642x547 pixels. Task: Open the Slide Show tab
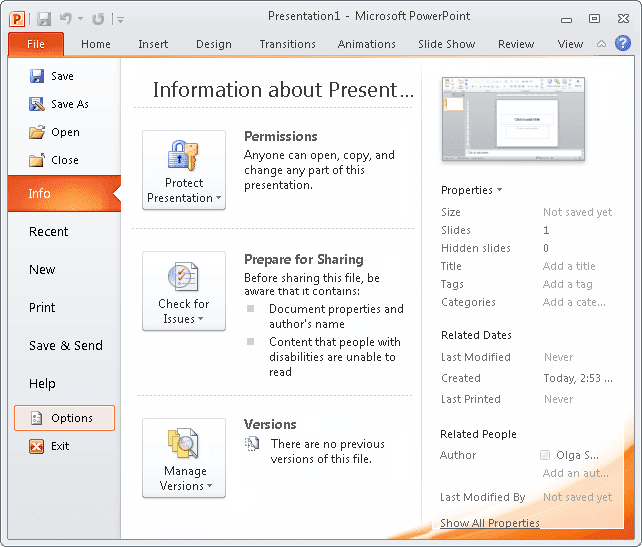(446, 44)
